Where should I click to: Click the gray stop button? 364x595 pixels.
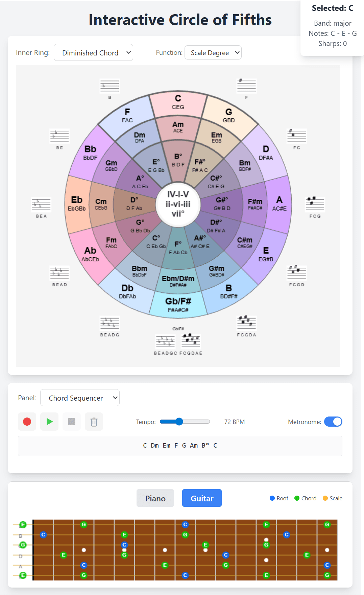[72, 422]
